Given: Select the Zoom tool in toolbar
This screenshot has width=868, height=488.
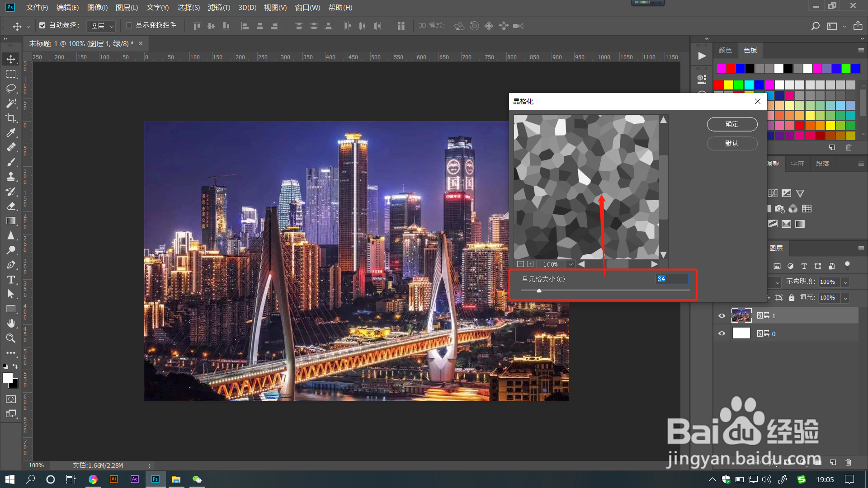Looking at the screenshot, I should [11, 338].
